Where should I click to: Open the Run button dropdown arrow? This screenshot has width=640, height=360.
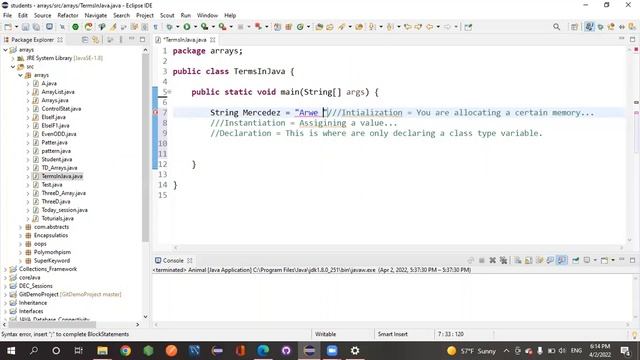pyautogui.click(x=195, y=27)
